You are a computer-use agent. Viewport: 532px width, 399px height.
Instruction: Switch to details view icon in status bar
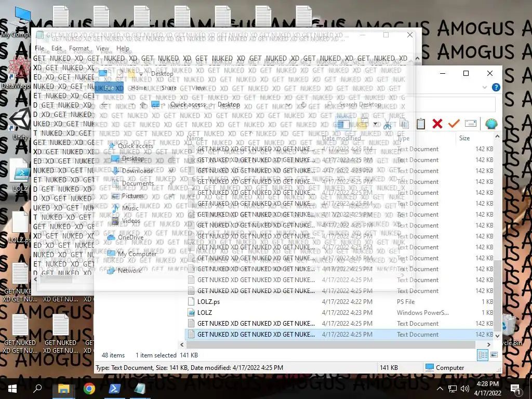[x=483, y=355]
